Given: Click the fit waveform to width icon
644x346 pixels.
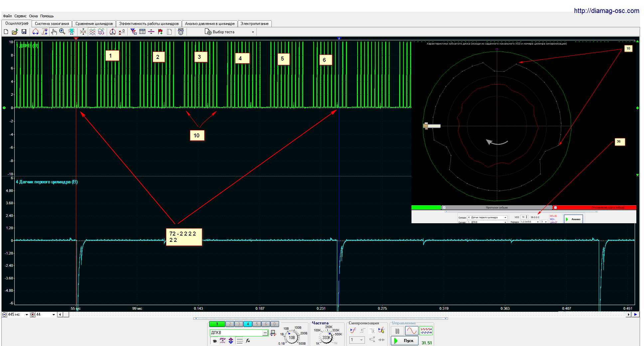Looking at the screenshot, I should coord(71,32).
